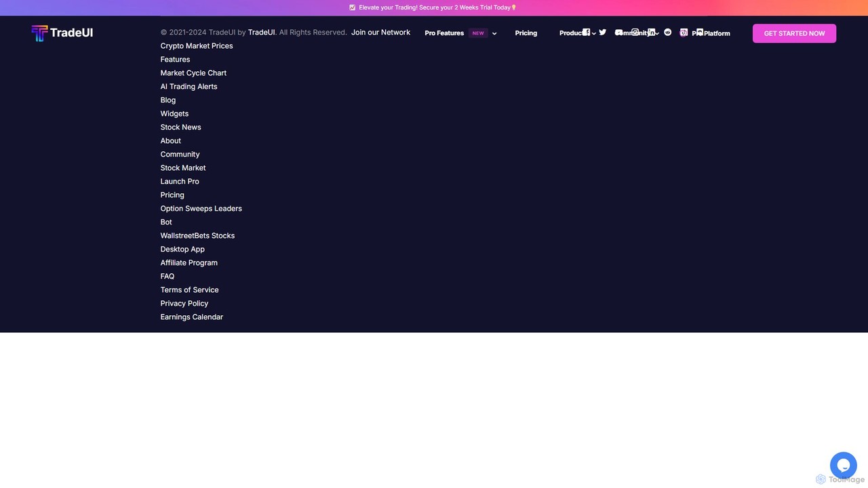This screenshot has width=868, height=488.
Task: Expand the Community dropdown chevron in header
Action: point(657,34)
